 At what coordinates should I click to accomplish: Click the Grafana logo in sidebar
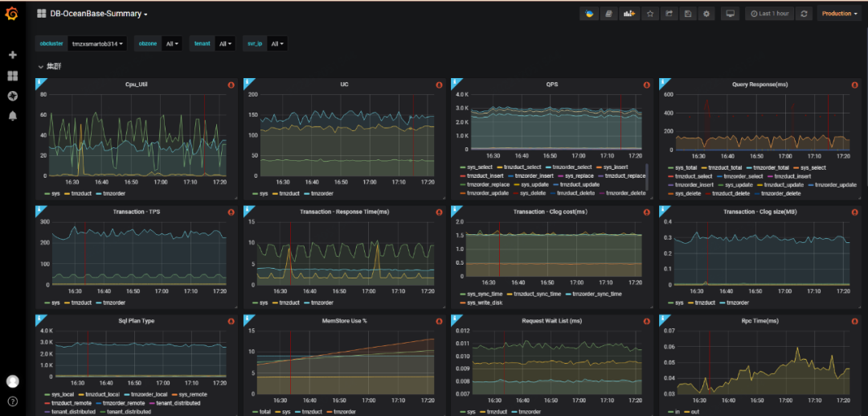click(12, 14)
